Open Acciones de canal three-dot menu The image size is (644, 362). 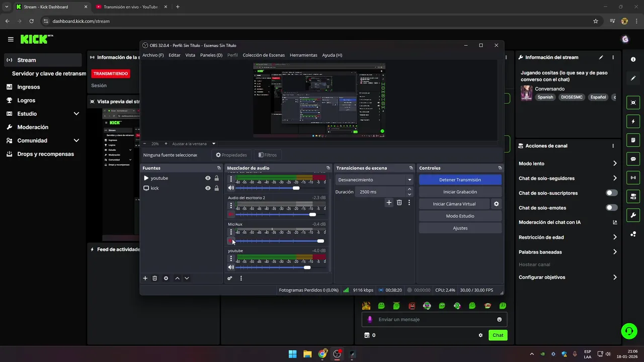(613, 146)
